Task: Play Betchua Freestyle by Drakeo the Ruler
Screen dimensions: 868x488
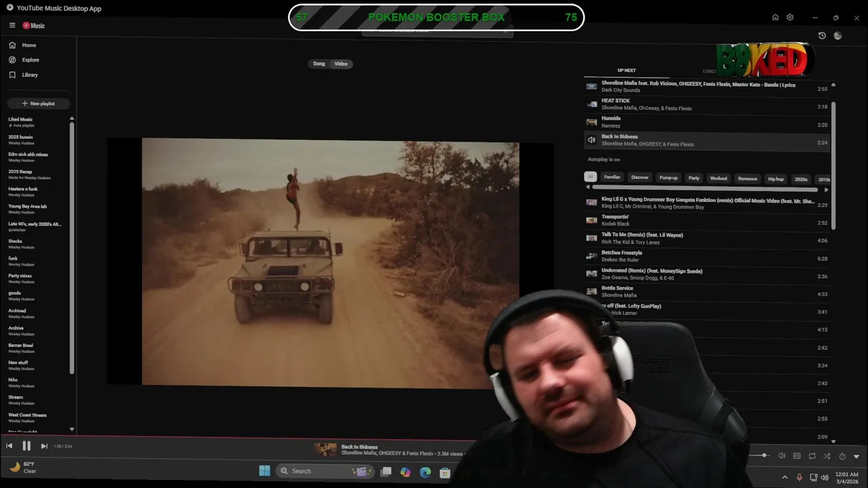Action: coord(706,256)
